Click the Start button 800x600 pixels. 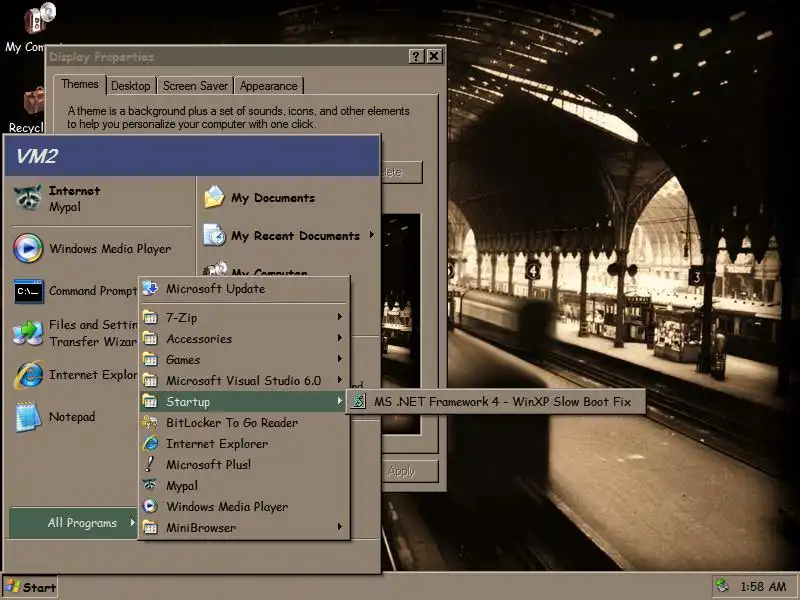coord(30,587)
